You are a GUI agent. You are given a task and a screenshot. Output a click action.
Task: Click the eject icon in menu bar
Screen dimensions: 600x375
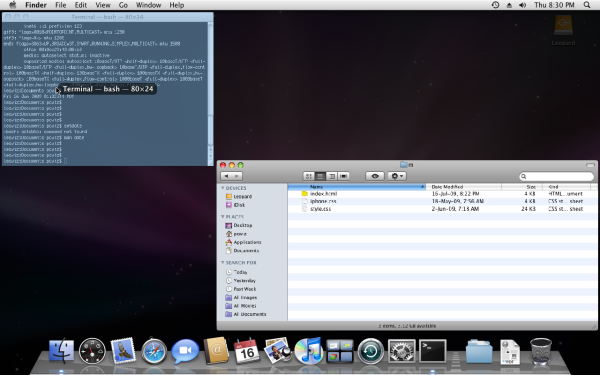pos(509,5)
